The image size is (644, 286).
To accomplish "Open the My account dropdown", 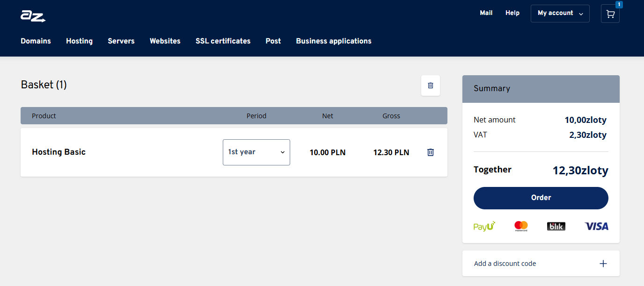I will [x=560, y=14].
